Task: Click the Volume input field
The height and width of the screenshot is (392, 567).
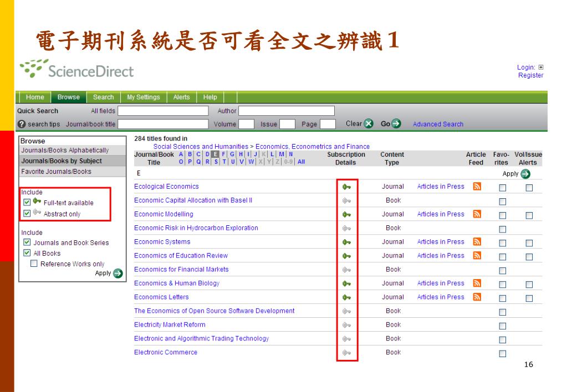Action: click(x=246, y=124)
